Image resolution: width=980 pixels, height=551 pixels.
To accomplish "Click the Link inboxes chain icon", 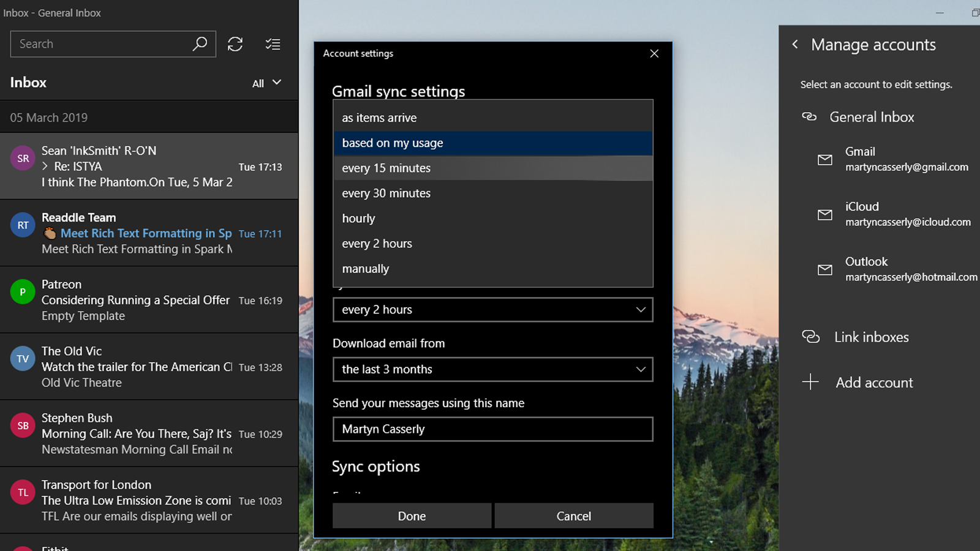I will pyautogui.click(x=810, y=337).
